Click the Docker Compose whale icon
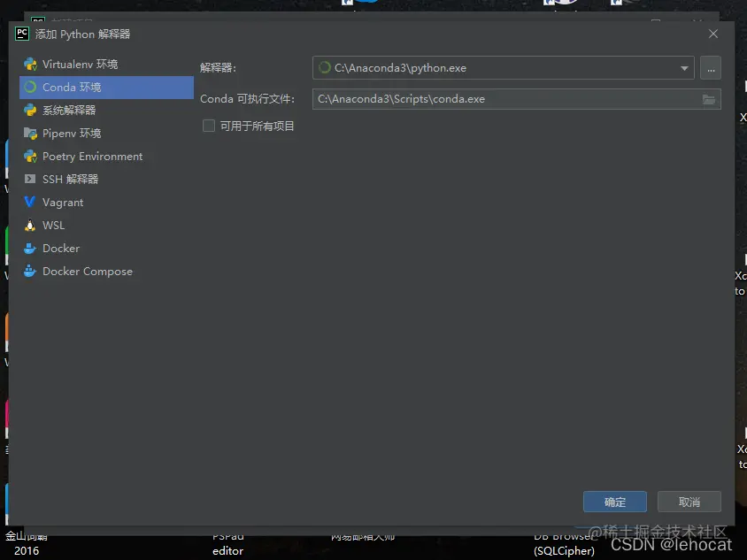 coord(30,271)
